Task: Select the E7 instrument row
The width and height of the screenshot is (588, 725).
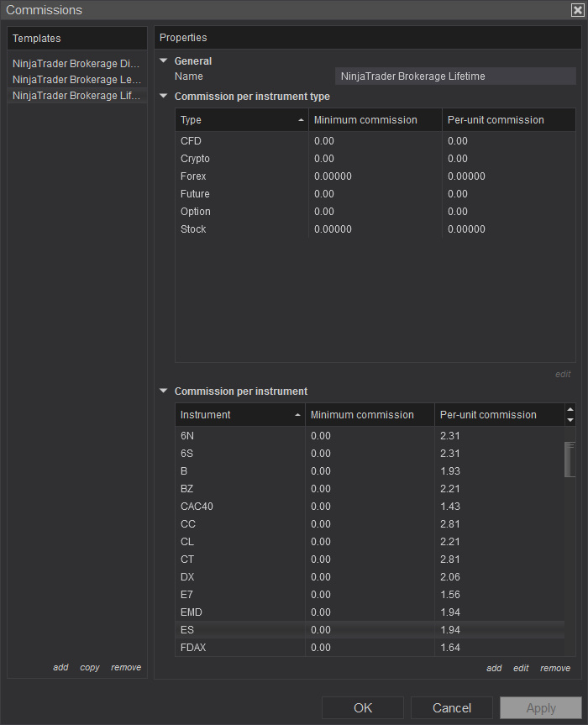Action: tap(370, 595)
